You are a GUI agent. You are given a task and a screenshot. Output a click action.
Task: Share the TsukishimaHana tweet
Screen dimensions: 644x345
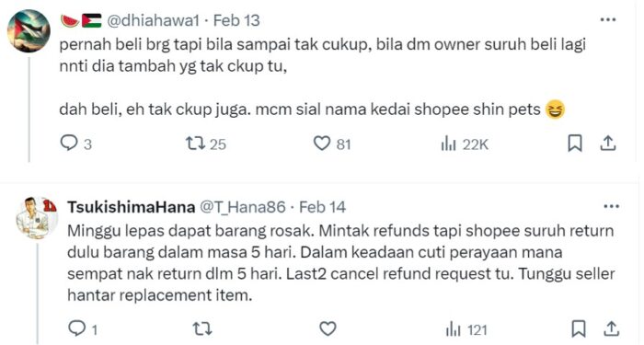pyautogui.click(x=612, y=329)
